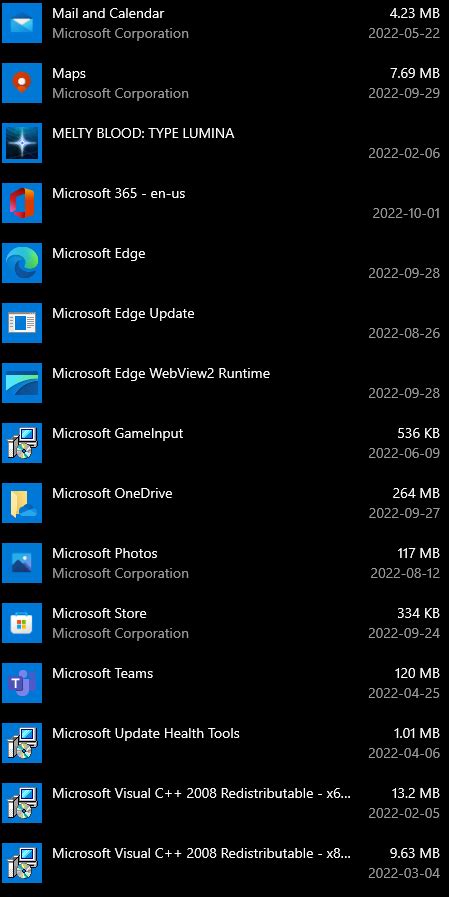Image resolution: width=449 pixels, height=897 pixels.
Task: Select the Microsoft Teams 120 MB size
Action: pyautogui.click(x=417, y=673)
